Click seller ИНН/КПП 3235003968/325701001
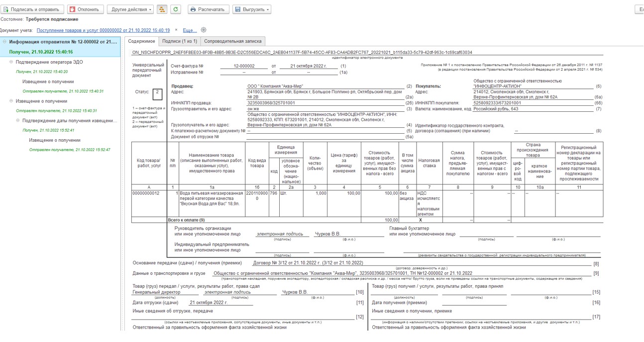This screenshot has width=644, height=342. pos(271,103)
